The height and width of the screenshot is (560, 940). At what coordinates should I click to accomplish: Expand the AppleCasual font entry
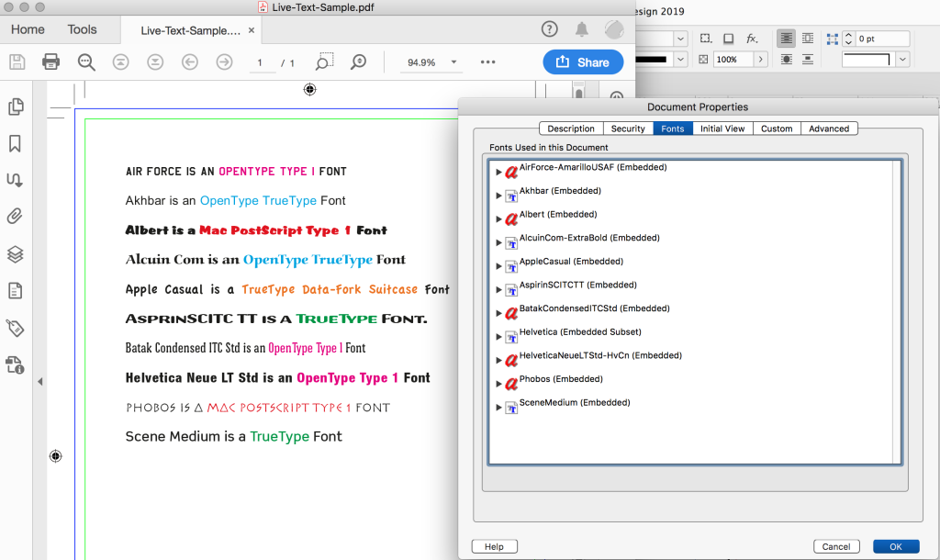498,266
